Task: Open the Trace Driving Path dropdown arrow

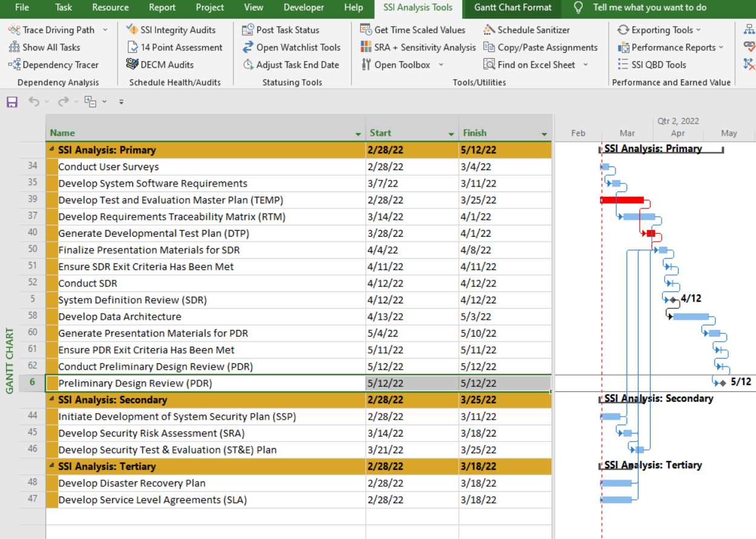Action: [x=105, y=30]
